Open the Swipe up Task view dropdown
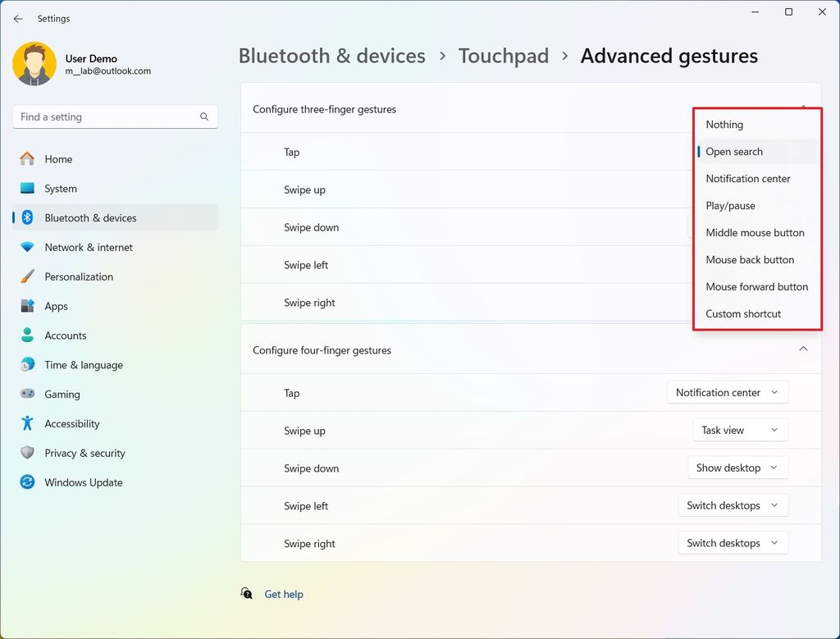The width and height of the screenshot is (840, 639). 740,430
